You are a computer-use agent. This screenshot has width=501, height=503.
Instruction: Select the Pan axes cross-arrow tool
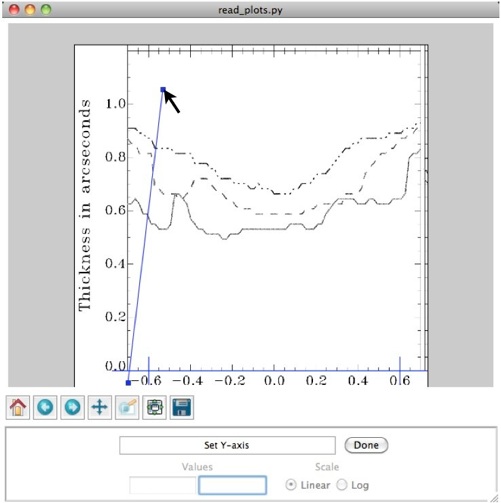click(x=100, y=407)
